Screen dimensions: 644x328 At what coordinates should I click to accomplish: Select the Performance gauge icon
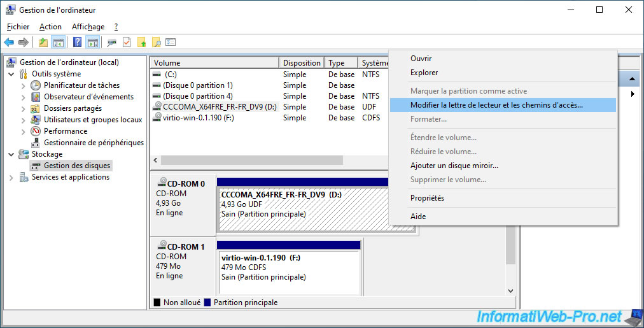pyautogui.click(x=36, y=131)
